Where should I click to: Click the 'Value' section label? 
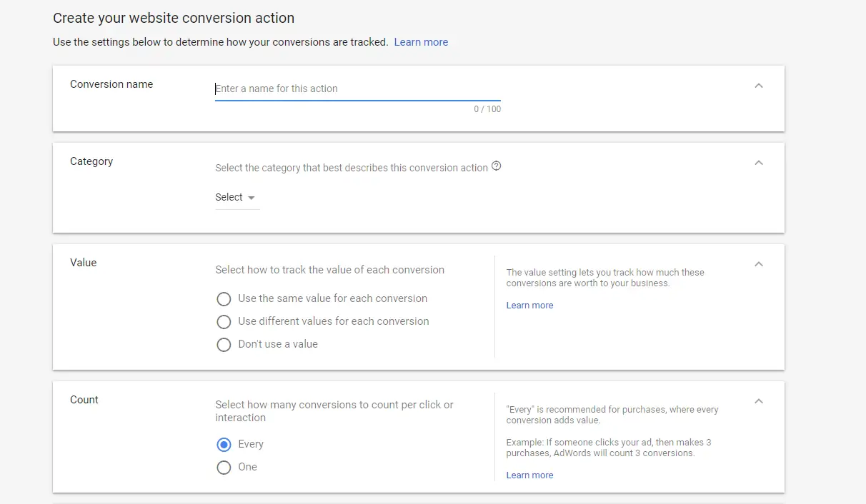coord(83,263)
